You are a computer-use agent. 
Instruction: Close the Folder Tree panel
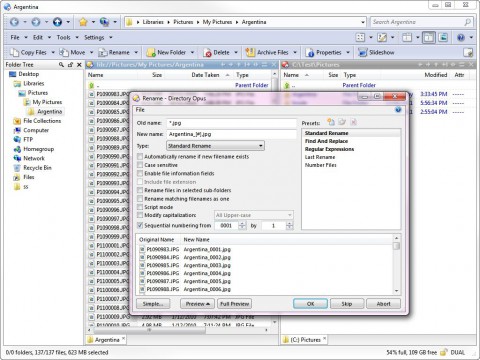[79, 65]
